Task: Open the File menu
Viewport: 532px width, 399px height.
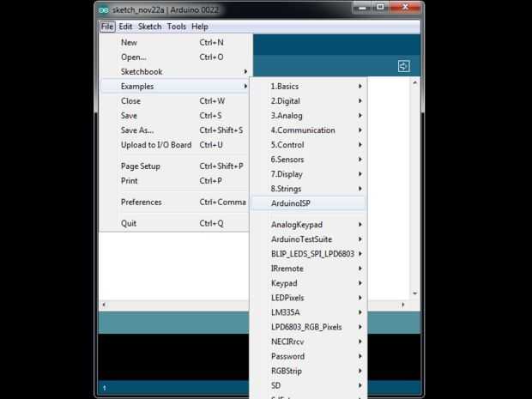Action: [107, 27]
